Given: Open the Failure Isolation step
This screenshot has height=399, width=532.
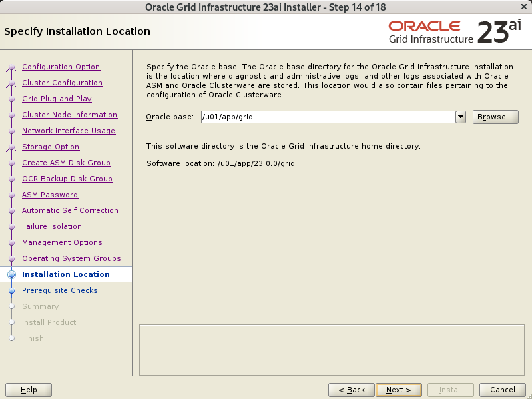Looking at the screenshot, I should [52, 226].
